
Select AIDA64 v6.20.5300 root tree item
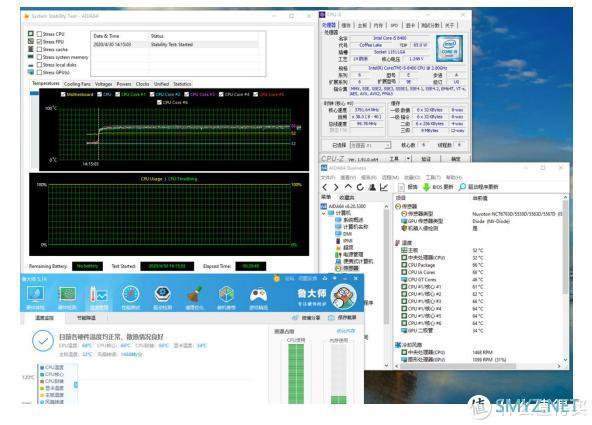(x=343, y=206)
